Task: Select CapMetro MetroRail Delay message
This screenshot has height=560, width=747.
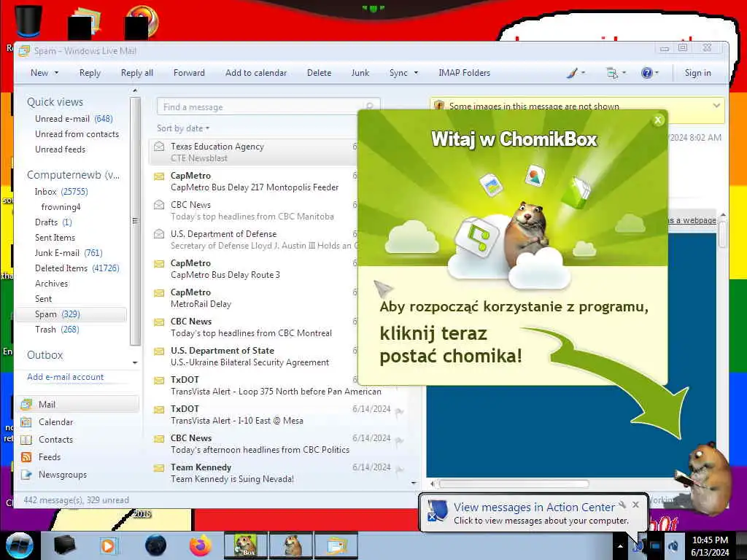Action: (x=253, y=298)
